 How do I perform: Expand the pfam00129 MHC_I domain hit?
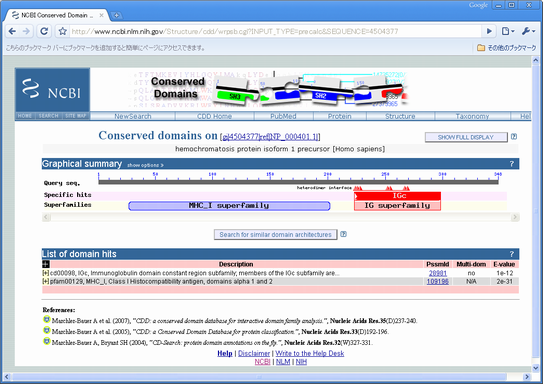(46, 282)
